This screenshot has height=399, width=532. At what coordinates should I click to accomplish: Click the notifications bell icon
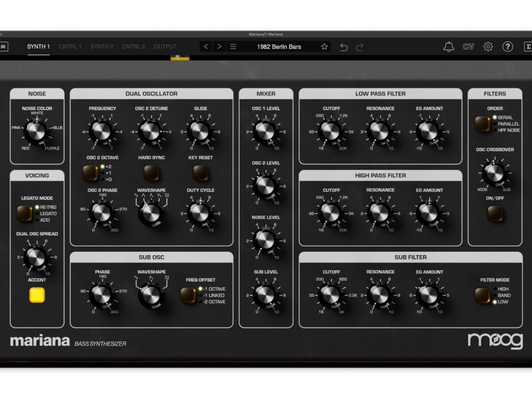point(449,47)
